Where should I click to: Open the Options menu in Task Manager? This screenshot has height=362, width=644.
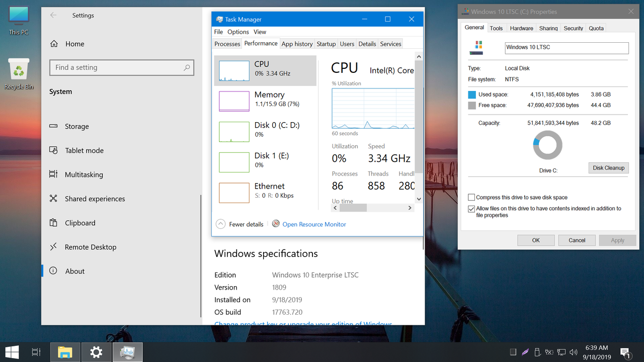(238, 32)
